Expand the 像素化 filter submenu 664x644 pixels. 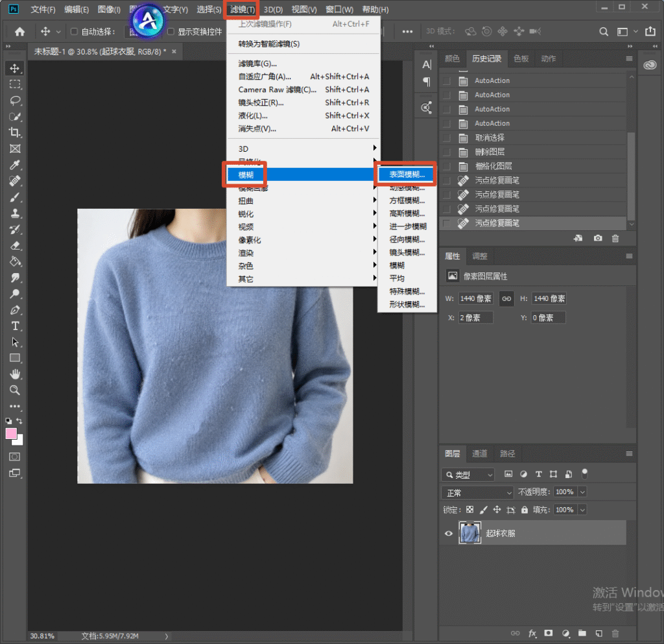pos(302,240)
